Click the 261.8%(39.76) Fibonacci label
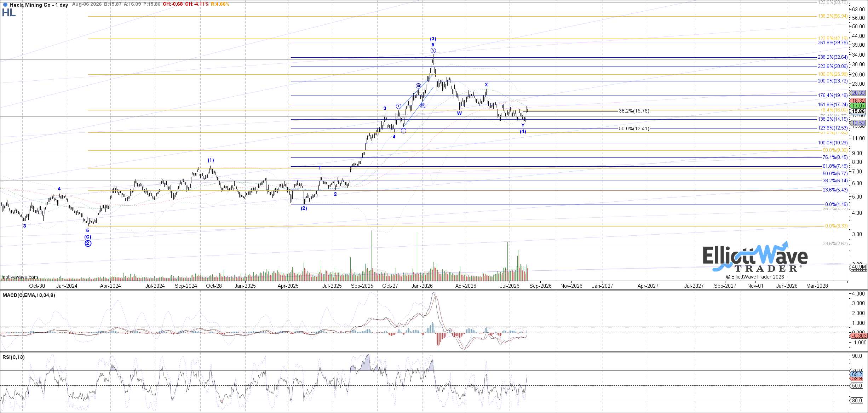Screen dimensions: 868x413 pos(833,43)
